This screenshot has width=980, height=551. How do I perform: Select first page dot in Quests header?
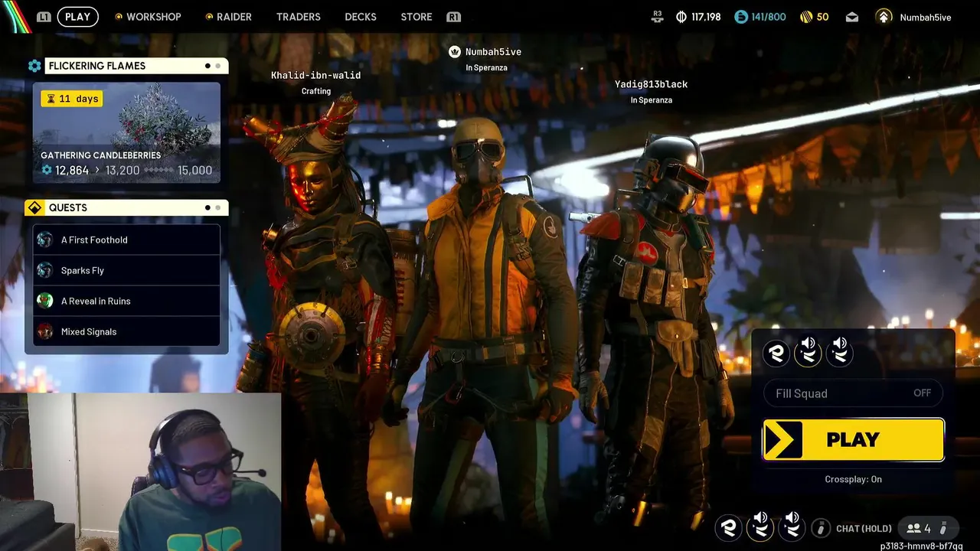[207, 207]
